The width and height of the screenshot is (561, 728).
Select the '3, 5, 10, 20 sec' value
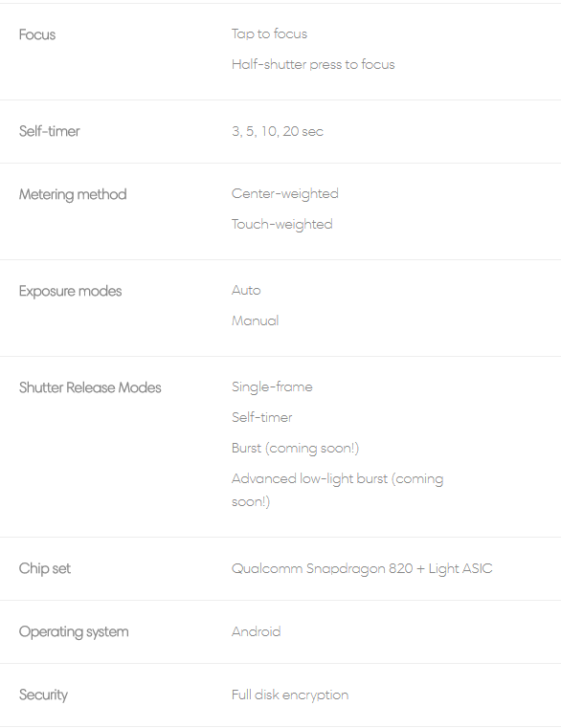click(x=278, y=131)
